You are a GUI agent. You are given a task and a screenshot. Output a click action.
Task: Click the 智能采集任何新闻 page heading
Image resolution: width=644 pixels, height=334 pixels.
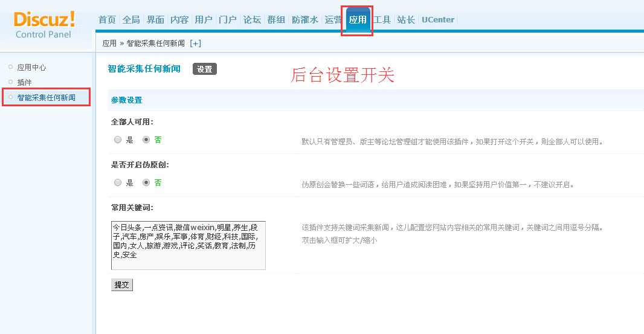coord(144,69)
